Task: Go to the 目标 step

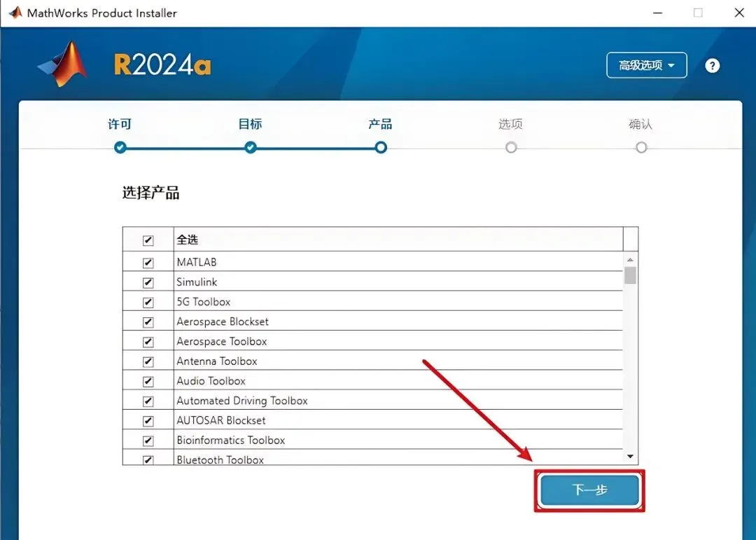Action: pyautogui.click(x=250, y=124)
